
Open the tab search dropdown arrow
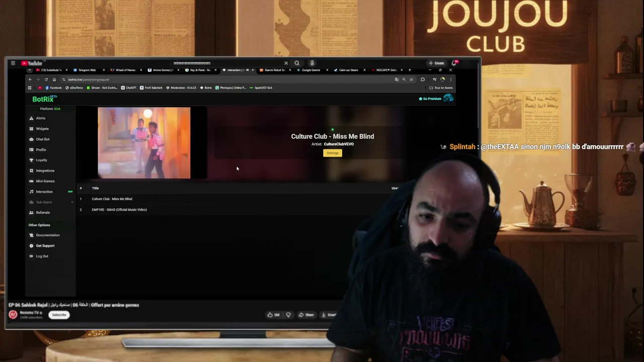(30, 70)
